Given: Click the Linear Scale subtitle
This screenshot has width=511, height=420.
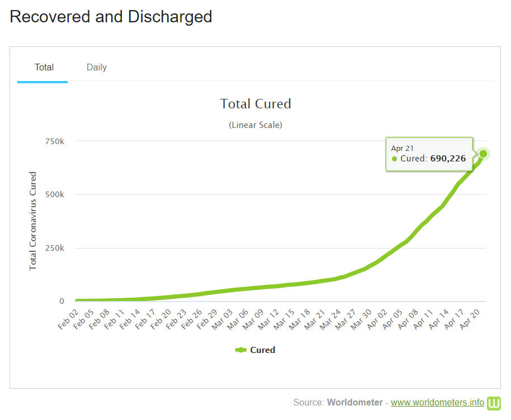Looking at the screenshot, I should pos(255,125).
